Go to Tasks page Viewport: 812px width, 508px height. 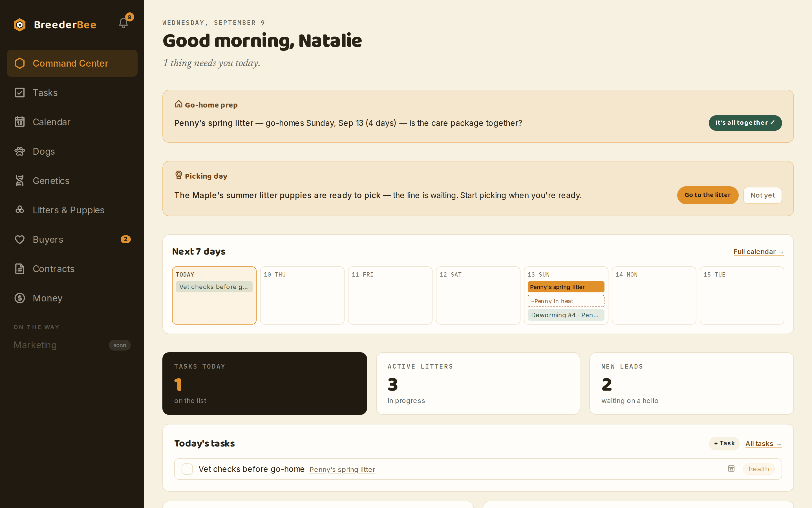(72, 92)
